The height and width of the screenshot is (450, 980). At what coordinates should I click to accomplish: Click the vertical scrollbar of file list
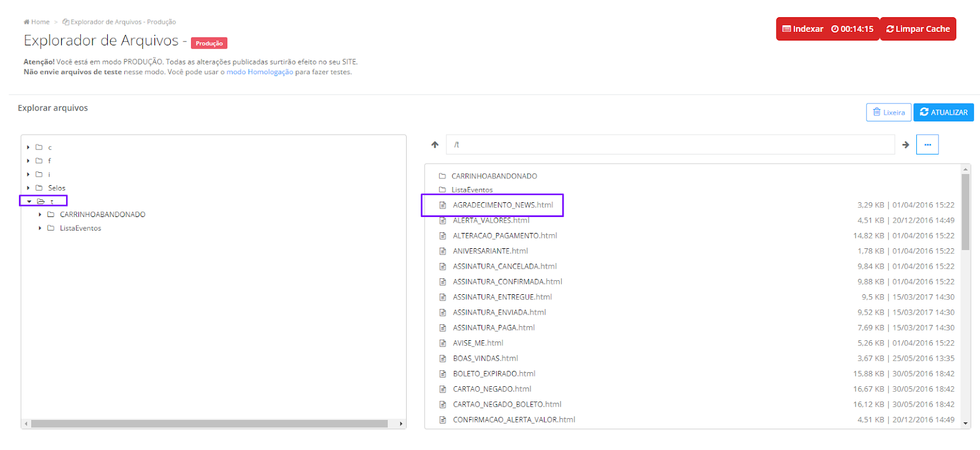point(965,212)
